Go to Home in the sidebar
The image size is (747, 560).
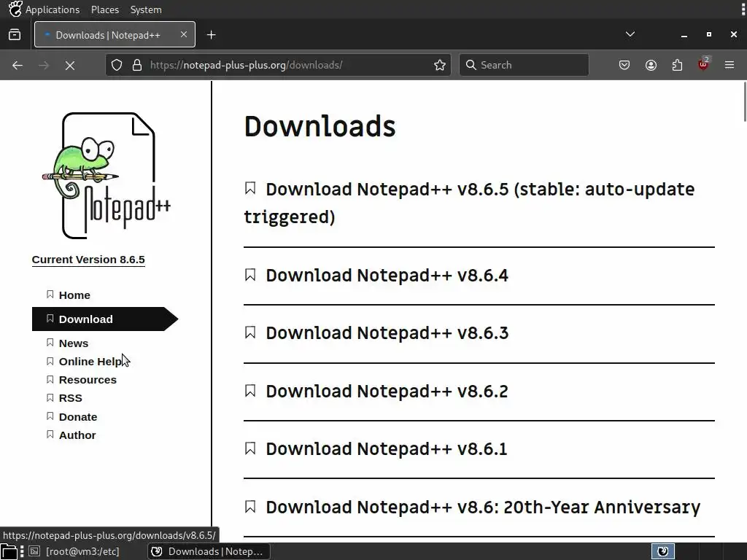[x=74, y=295]
